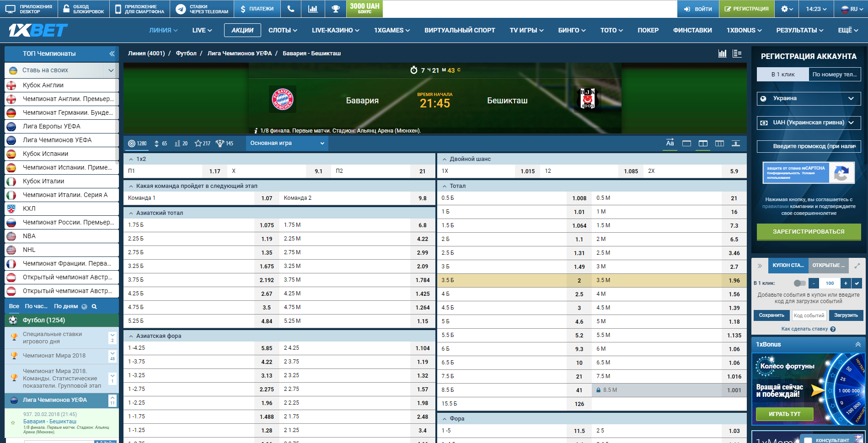The height and width of the screenshot is (443, 868).
Task: Click the trophy icon in top bar
Action: point(336,9)
